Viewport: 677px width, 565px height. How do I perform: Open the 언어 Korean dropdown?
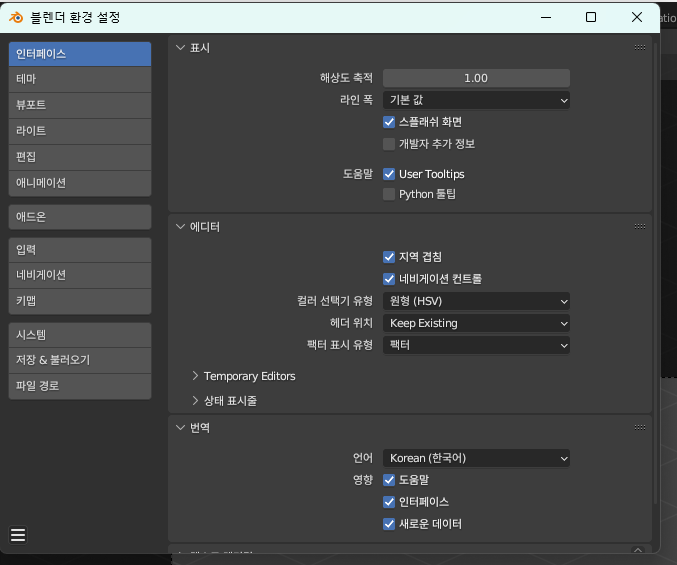pyautogui.click(x=476, y=458)
